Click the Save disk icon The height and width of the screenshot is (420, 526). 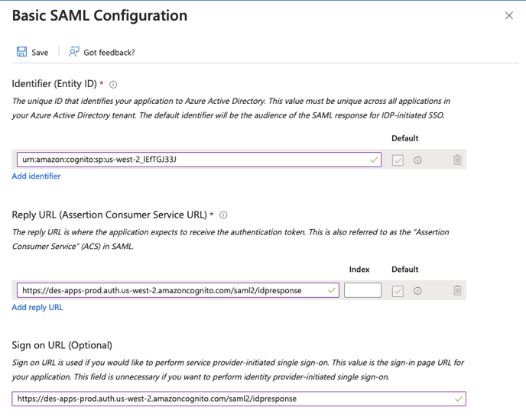point(21,52)
